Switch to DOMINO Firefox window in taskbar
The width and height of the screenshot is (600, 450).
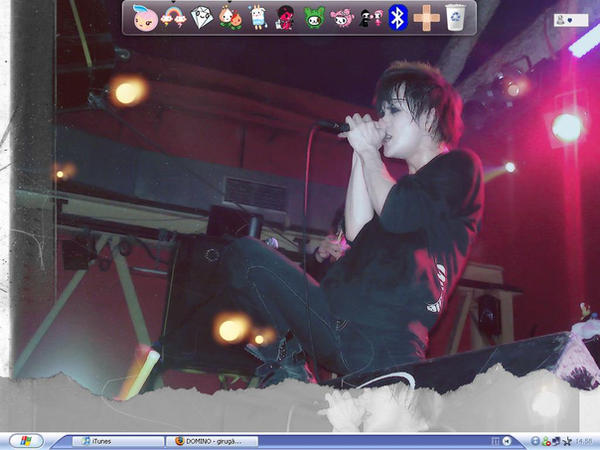212,441
